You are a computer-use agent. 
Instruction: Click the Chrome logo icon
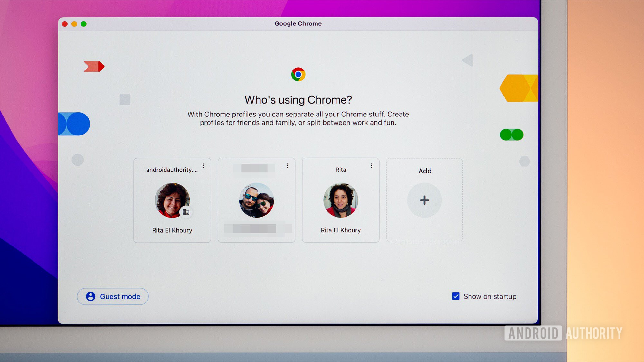(x=298, y=74)
